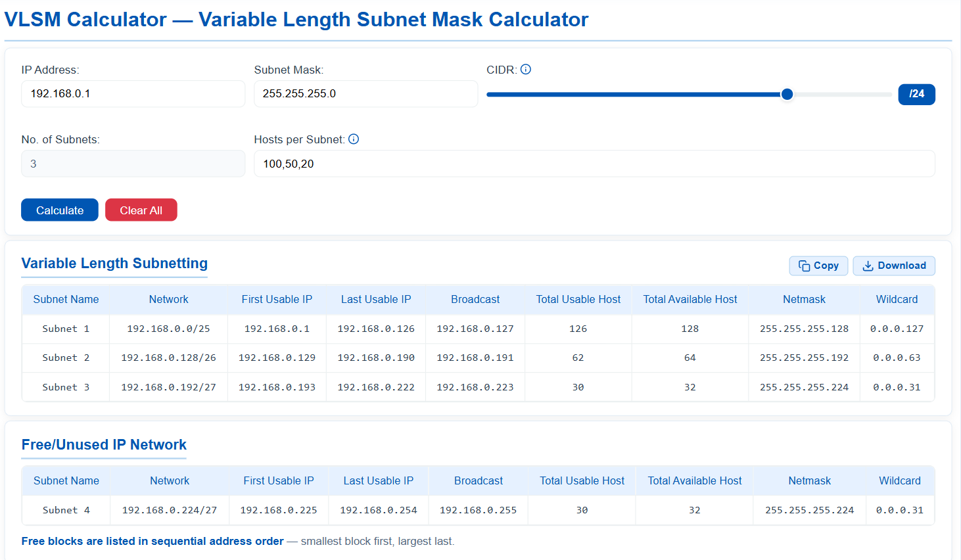This screenshot has width=961, height=560.
Task: Click wildcard 0.0.0.127
Action: coord(897,329)
